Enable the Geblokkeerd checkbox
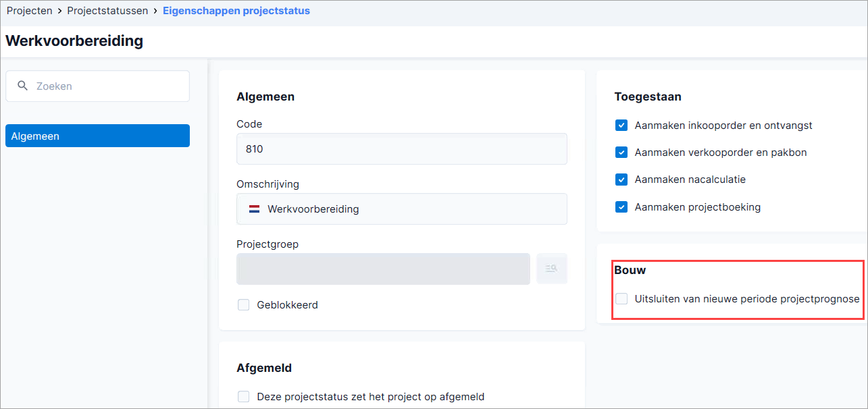 click(244, 305)
